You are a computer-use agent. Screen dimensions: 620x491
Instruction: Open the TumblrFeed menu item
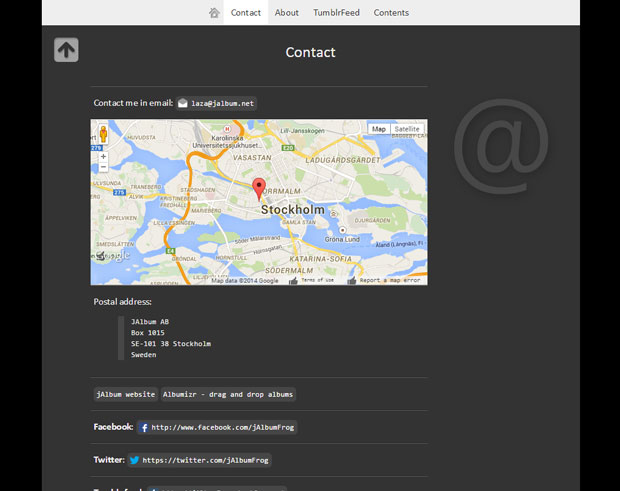[x=336, y=13]
